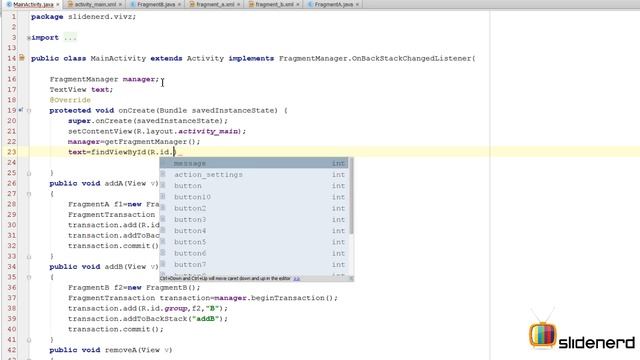640x360 pixels.
Task: Expand the folded import block
Action: [x=29, y=38]
